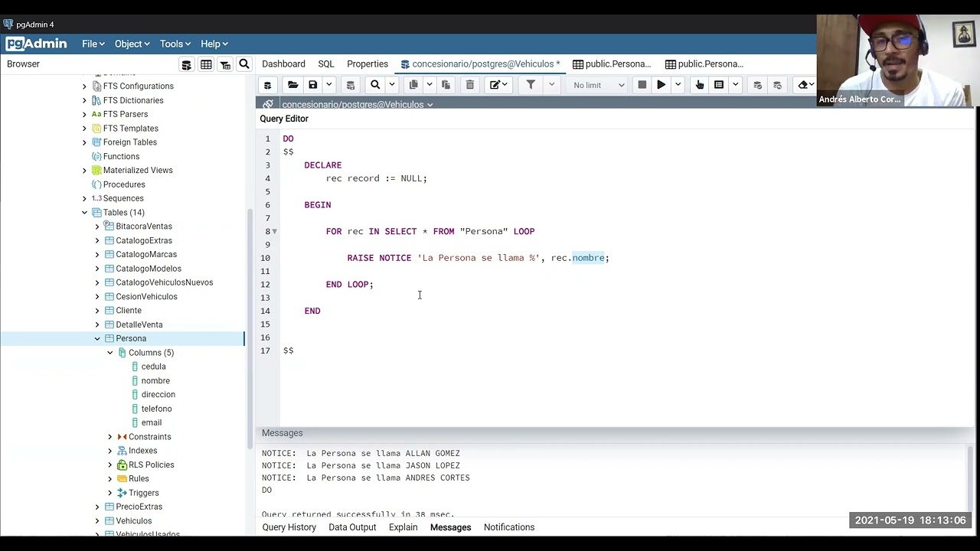
Task: Select the Cliente table in tree
Action: coord(129,311)
